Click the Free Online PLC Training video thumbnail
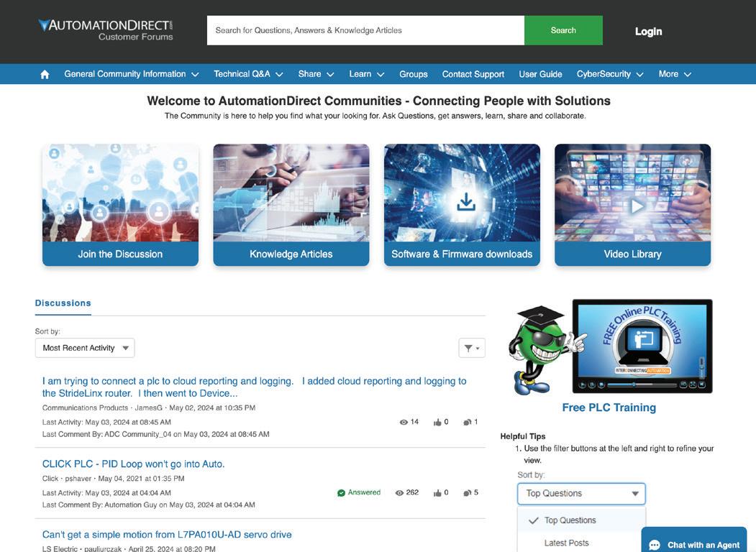 642,346
